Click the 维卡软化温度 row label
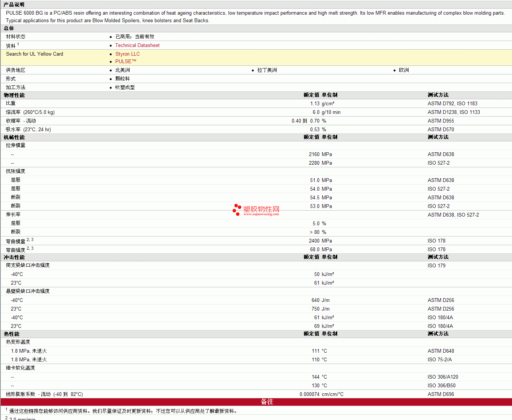512x420 pixels. pos(21,368)
